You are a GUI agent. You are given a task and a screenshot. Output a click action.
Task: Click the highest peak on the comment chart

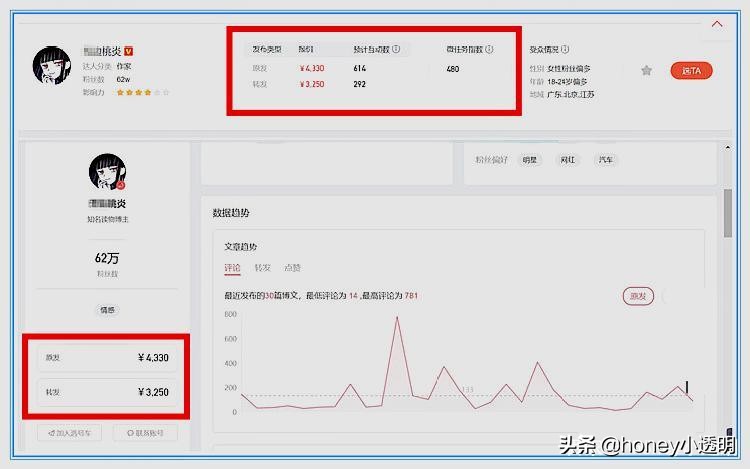click(397, 316)
